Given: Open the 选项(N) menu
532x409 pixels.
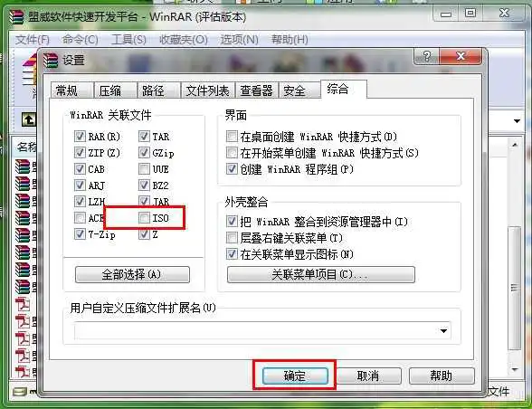Looking at the screenshot, I should click(239, 40).
